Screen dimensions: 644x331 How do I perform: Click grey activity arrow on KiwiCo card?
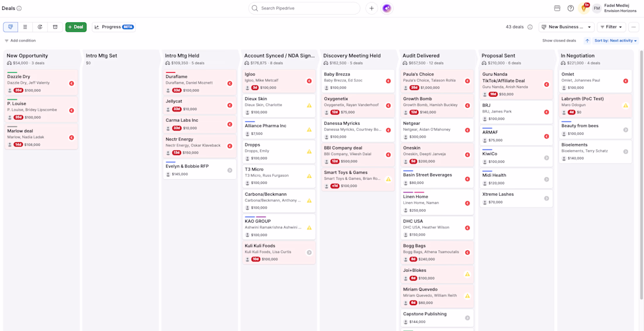(x=546, y=158)
